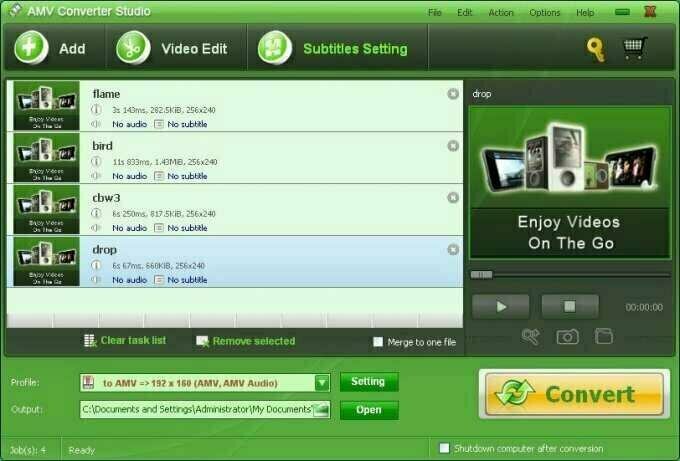The width and height of the screenshot is (680, 461).
Task: Click 'No subtitle' text in flame row
Action: [x=187, y=124]
